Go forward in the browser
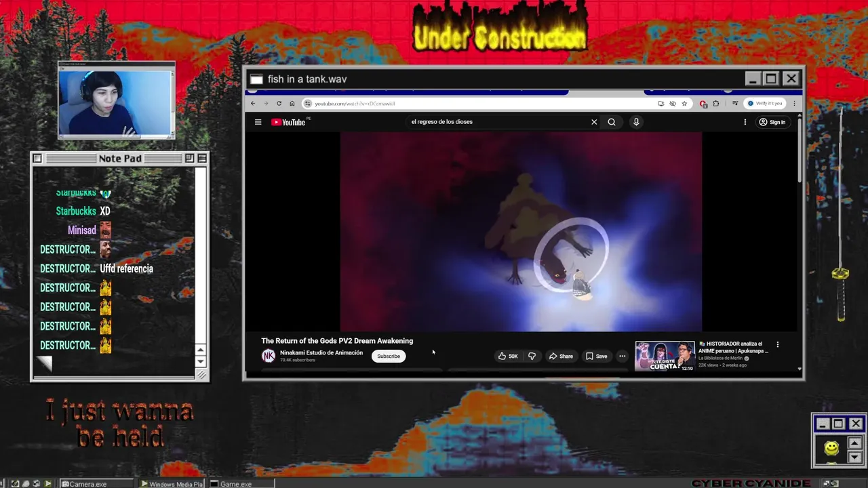The image size is (868, 488). (x=265, y=104)
